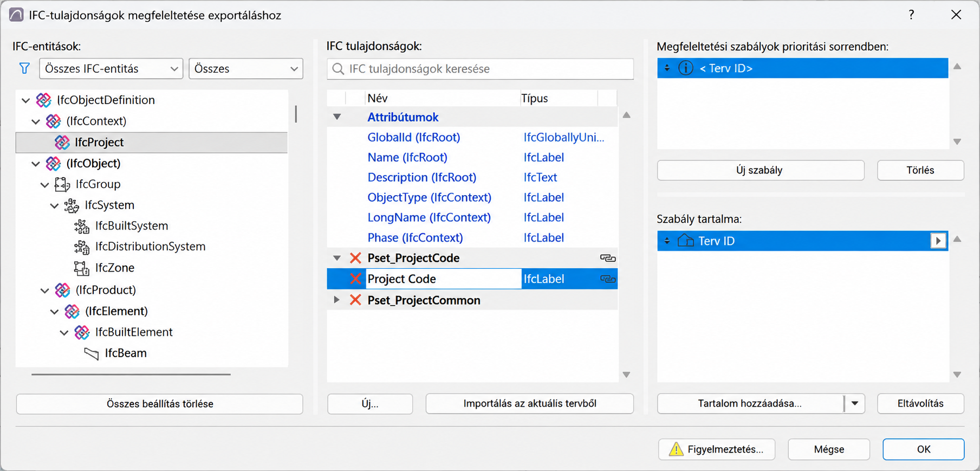Click the IfcDistributionSystem icon
The height and width of the screenshot is (471, 980).
point(81,247)
